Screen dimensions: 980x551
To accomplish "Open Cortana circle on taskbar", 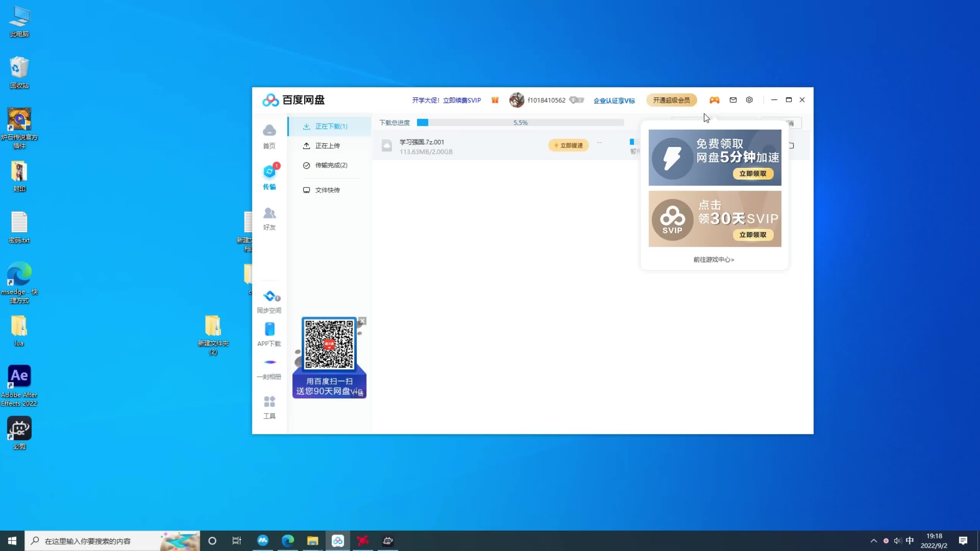I will [212, 541].
